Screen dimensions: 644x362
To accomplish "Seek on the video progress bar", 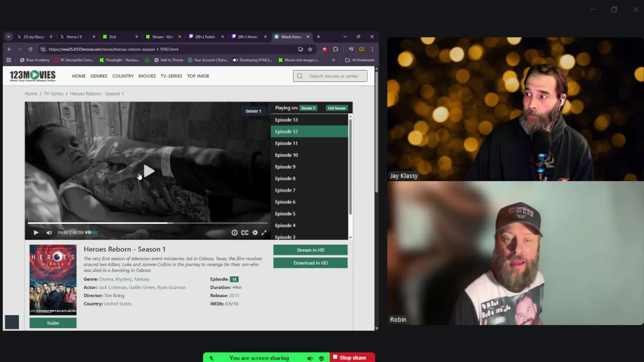I will point(147,223).
